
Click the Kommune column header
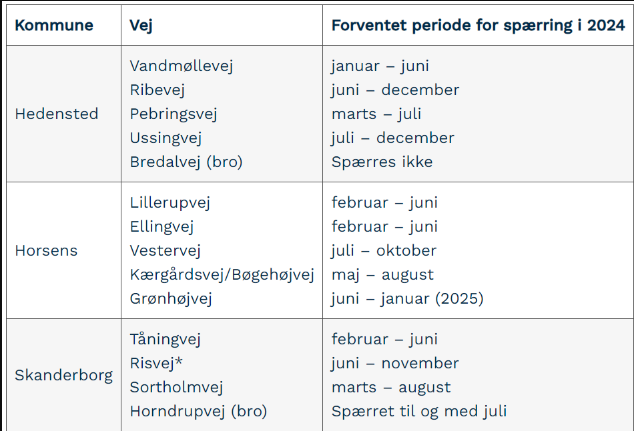pyautogui.click(x=54, y=24)
